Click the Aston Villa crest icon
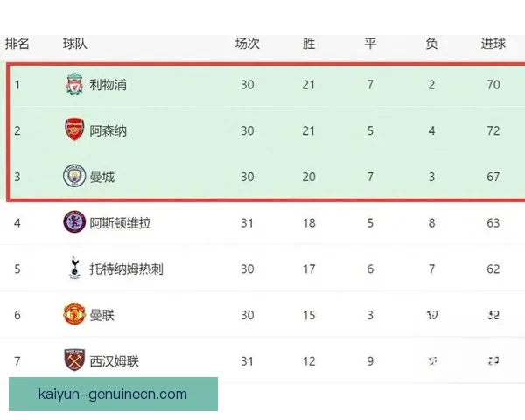 (x=73, y=222)
